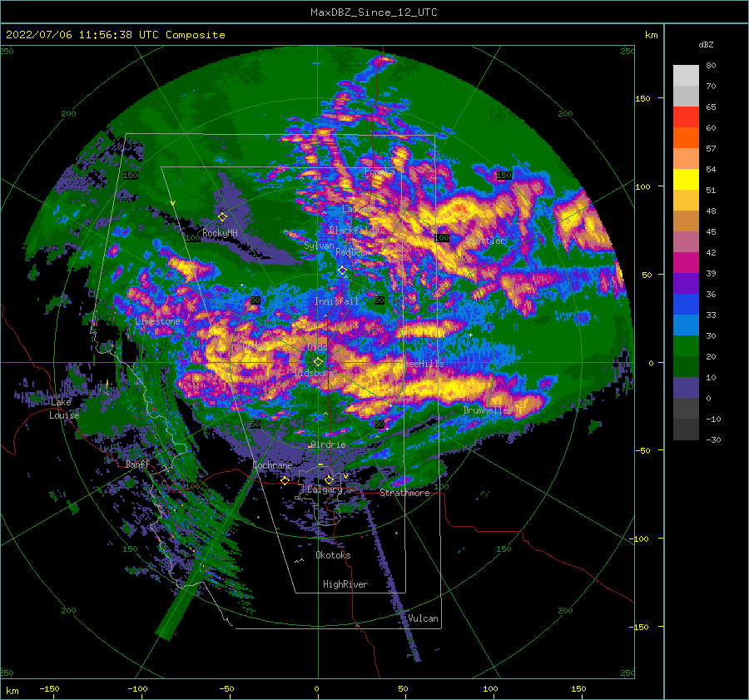
Task: Pick the light blue 30–33 dBZ legend swatch
Action: point(686,325)
